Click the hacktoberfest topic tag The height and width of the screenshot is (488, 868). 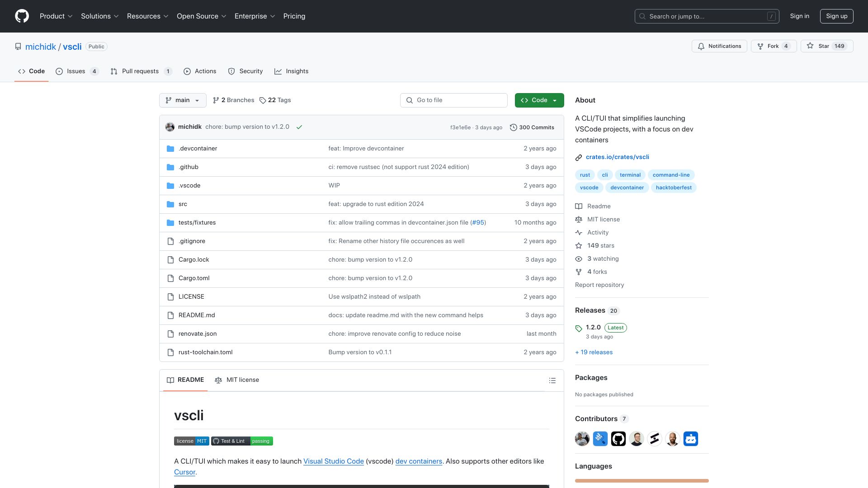tap(674, 188)
